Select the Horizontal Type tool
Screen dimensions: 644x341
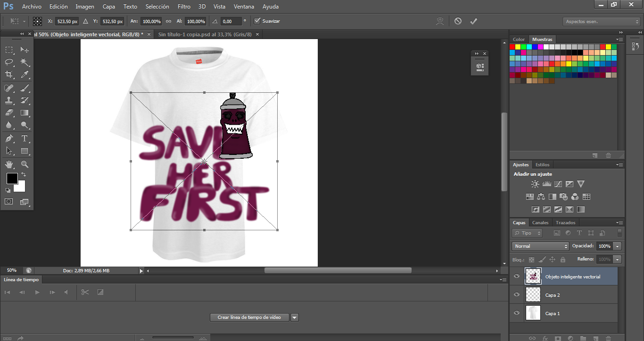coord(25,138)
